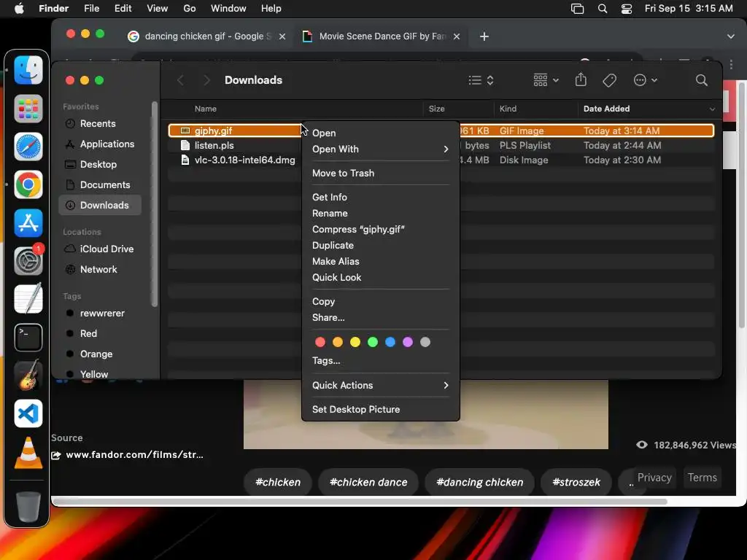Change Finder list view mode selector
The height and width of the screenshot is (560, 747).
[x=481, y=80]
